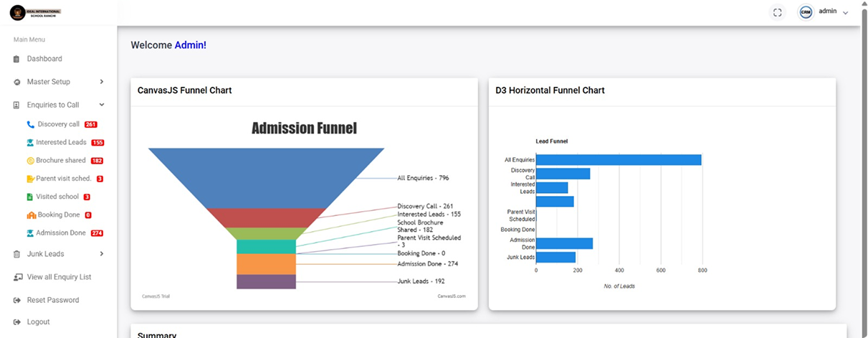Open Parent visit sched. list
Image resolution: width=868 pixels, height=338 pixels.
[63, 179]
